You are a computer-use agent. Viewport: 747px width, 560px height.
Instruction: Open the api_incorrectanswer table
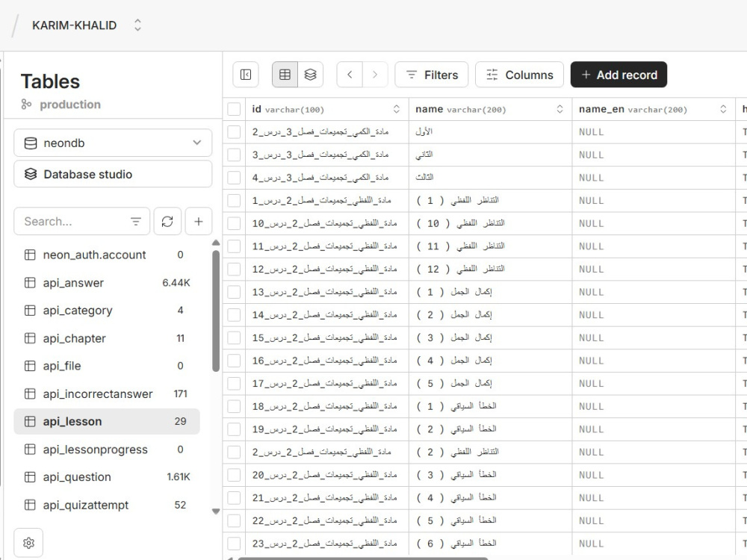(107, 393)
